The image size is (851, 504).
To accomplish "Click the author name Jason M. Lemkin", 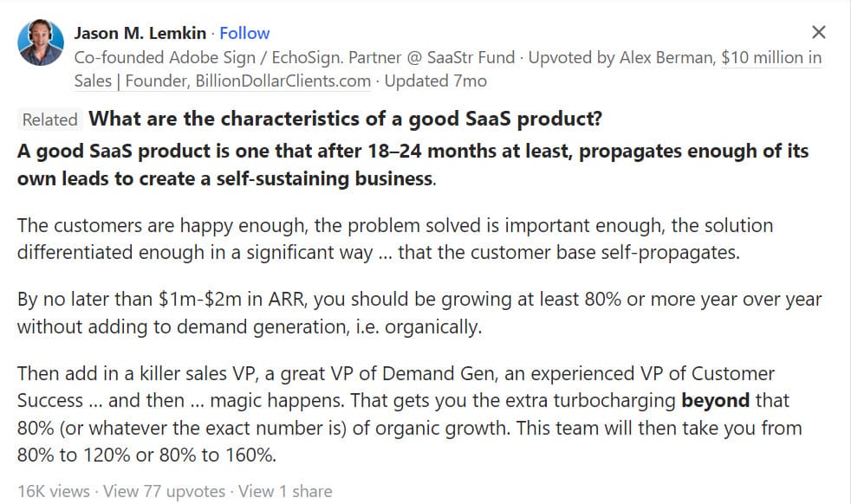I will (x=140, y=33).
